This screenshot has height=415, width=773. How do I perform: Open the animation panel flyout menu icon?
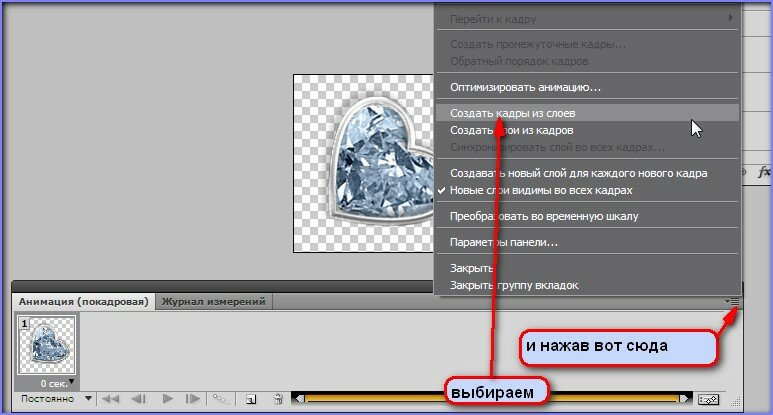(733, 301)
